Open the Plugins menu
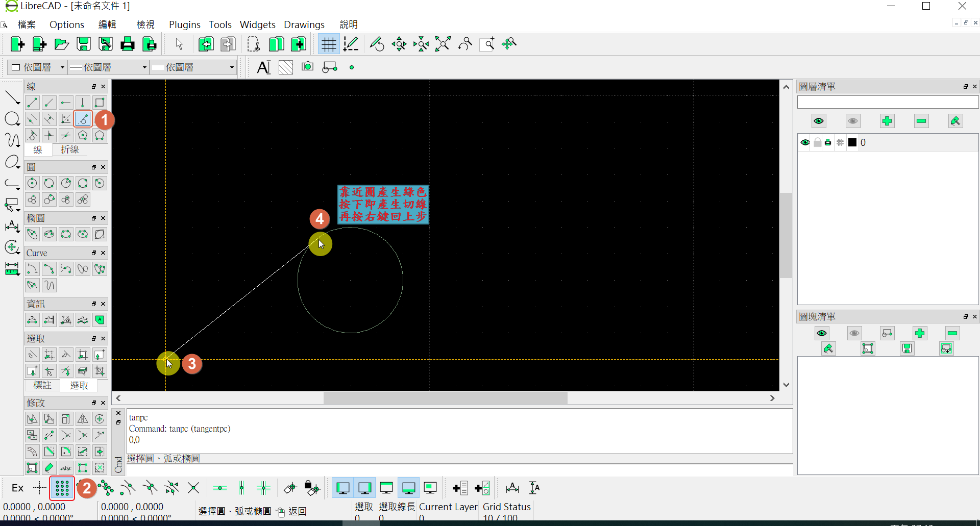This screenshot has height=526, width=980. [184, 24]
